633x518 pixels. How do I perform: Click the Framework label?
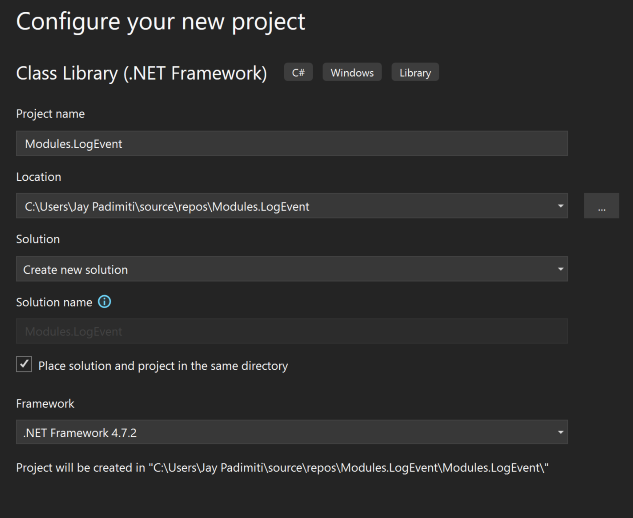(x=45, y=404)
